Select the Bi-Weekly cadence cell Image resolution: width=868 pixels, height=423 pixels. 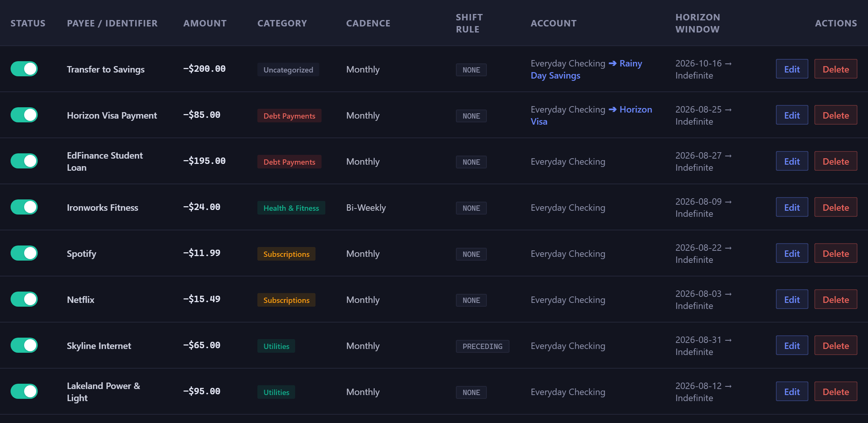[x=366, y=208]
